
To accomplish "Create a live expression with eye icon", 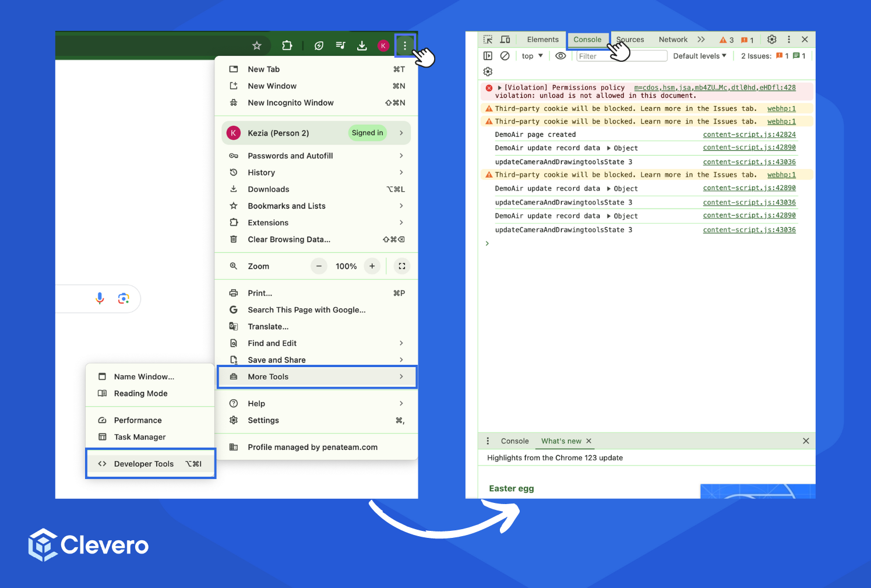I will (x=560, y=56).
